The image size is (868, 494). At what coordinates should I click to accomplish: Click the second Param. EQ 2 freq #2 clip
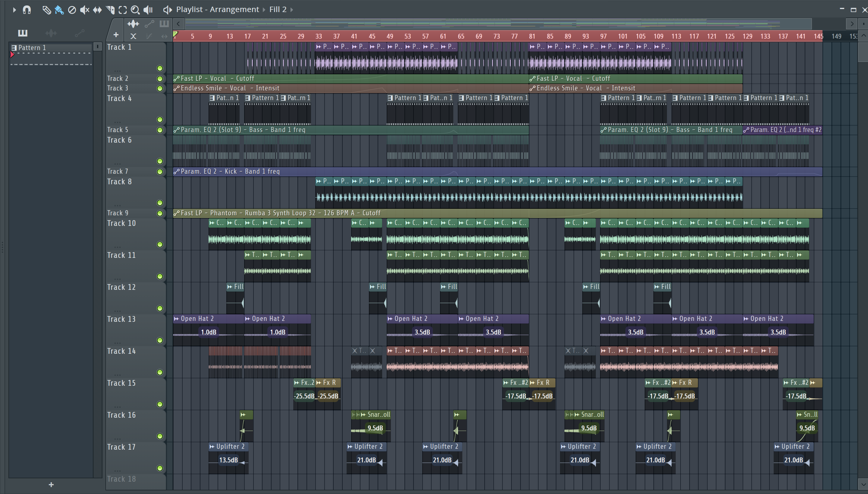pos(782,130)
